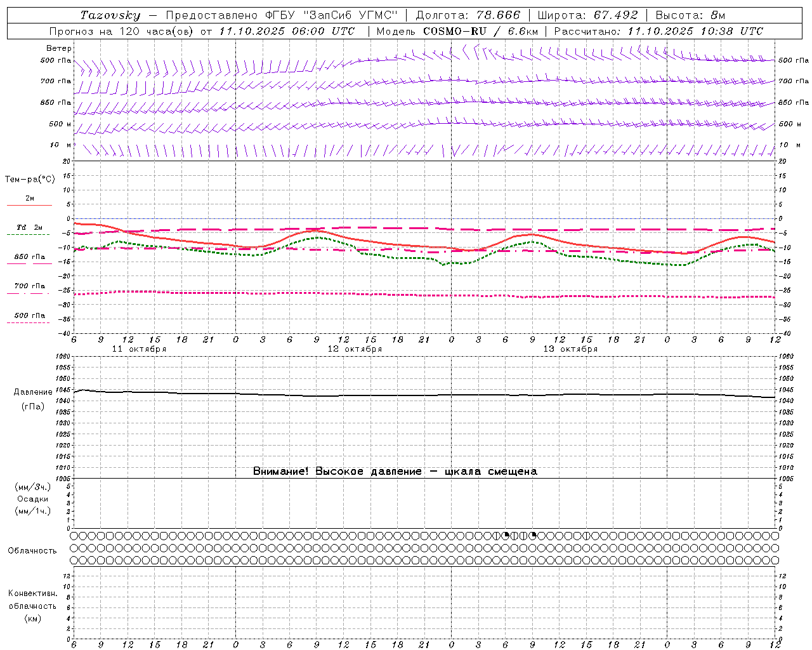
Task: Click the pink dotted legend swatch under '500 гПа'
Action: point(28,323)
